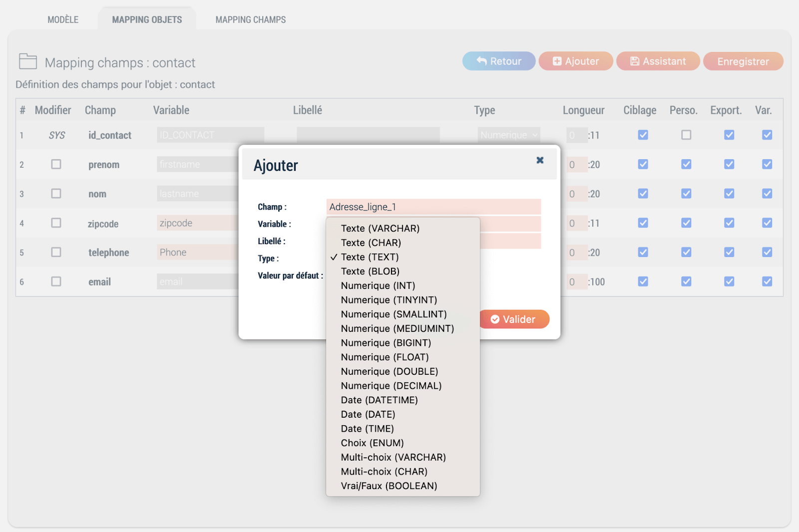
Task: Click the Ajouter button in the toolbar
Action: tap(576, 61)
